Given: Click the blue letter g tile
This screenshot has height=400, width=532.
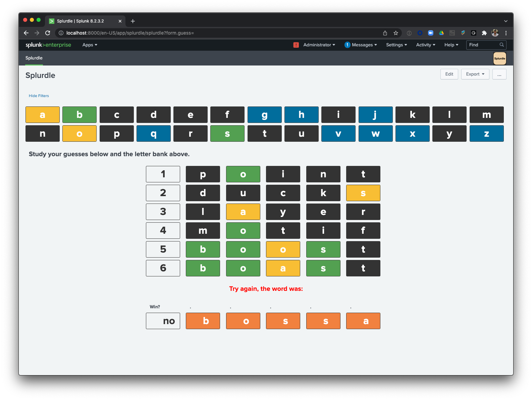Looking at the screenshot, I should [x=265, y=115].
